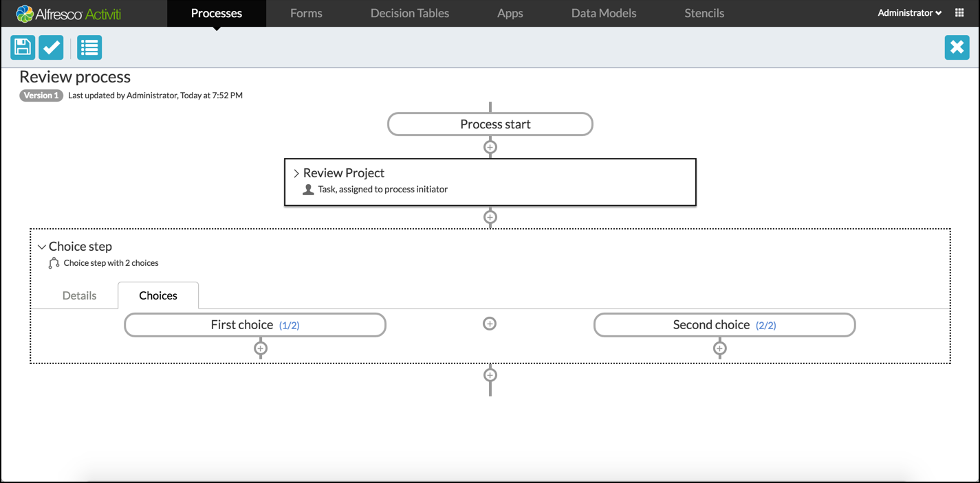The height and width of the screenshot is (483, 980).
Task: Open the apps grid icon beside Administrator
Action: 959,13
